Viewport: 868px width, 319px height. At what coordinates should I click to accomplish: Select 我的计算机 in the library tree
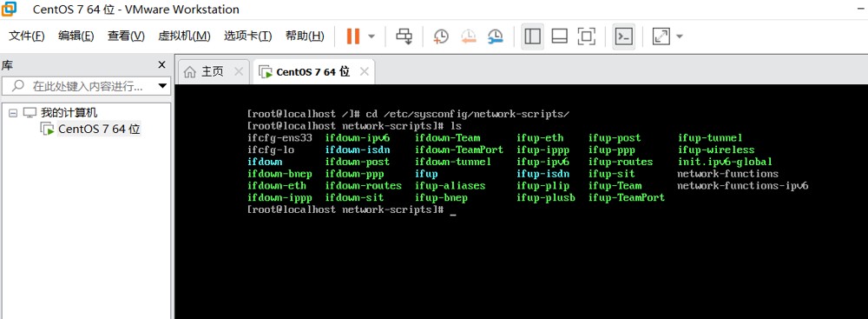[69, 113]
